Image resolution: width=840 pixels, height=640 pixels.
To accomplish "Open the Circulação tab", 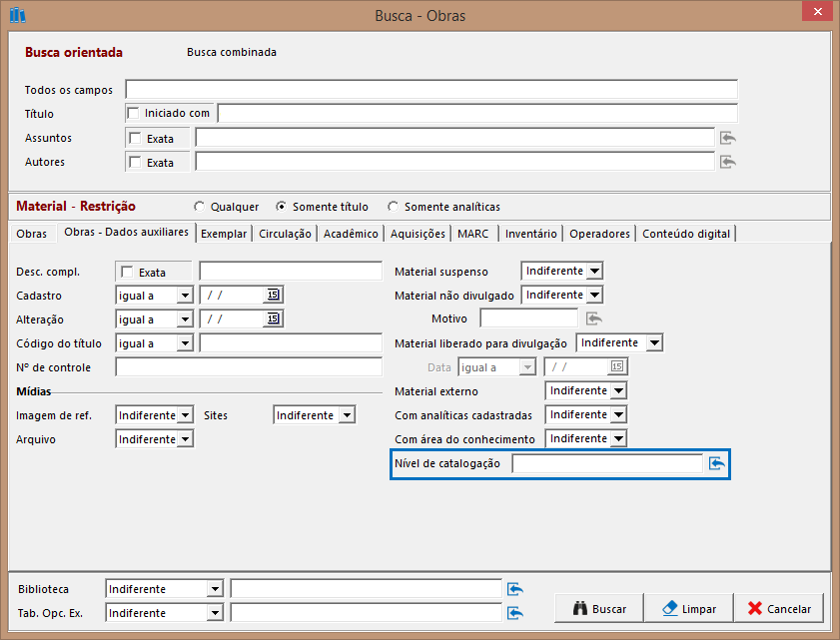I will point(285,234).
